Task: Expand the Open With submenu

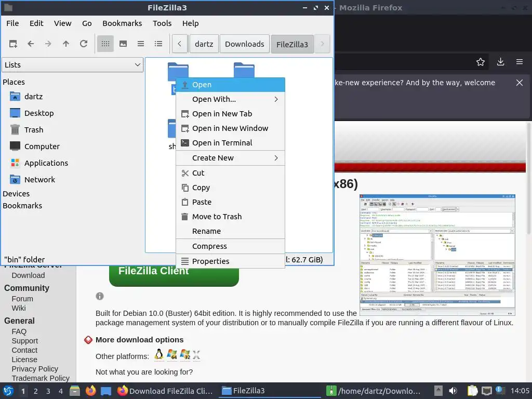Action: 230,99
